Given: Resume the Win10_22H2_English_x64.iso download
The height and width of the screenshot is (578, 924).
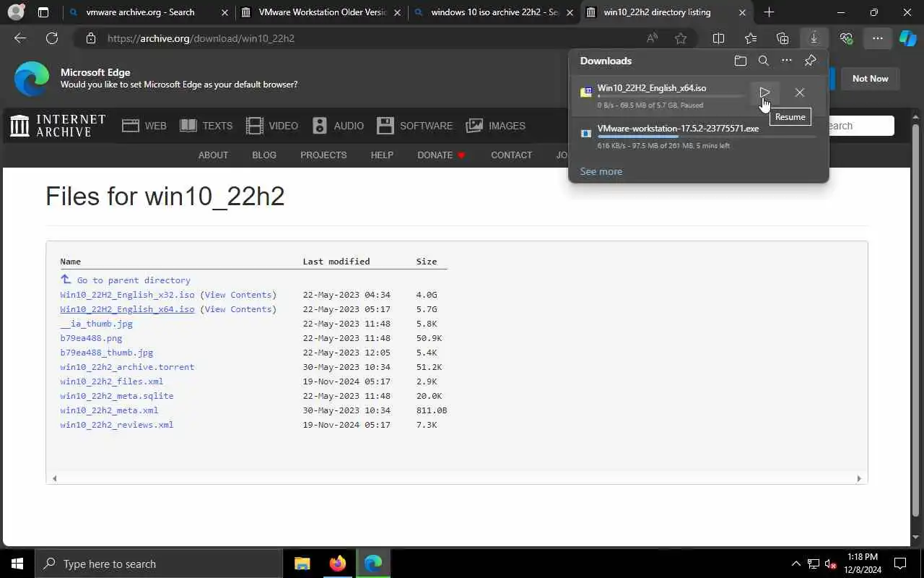Looking at the screenshot, I should [x=764, y=92].
